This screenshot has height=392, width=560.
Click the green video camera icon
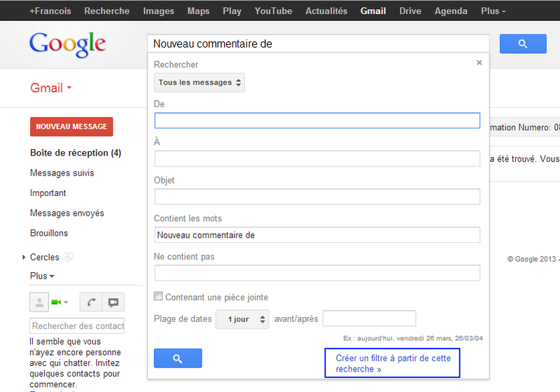[56, 302]
